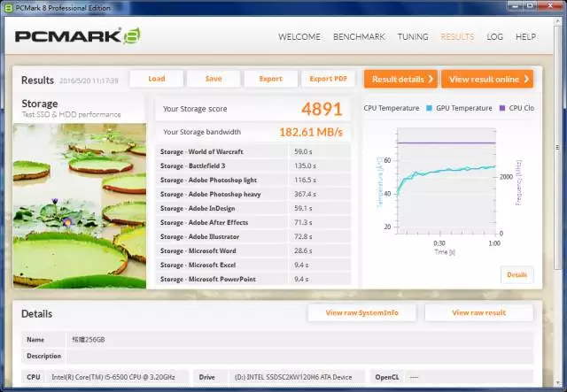
Task: Open the HELP tab
Action: (x=525, y=37)
